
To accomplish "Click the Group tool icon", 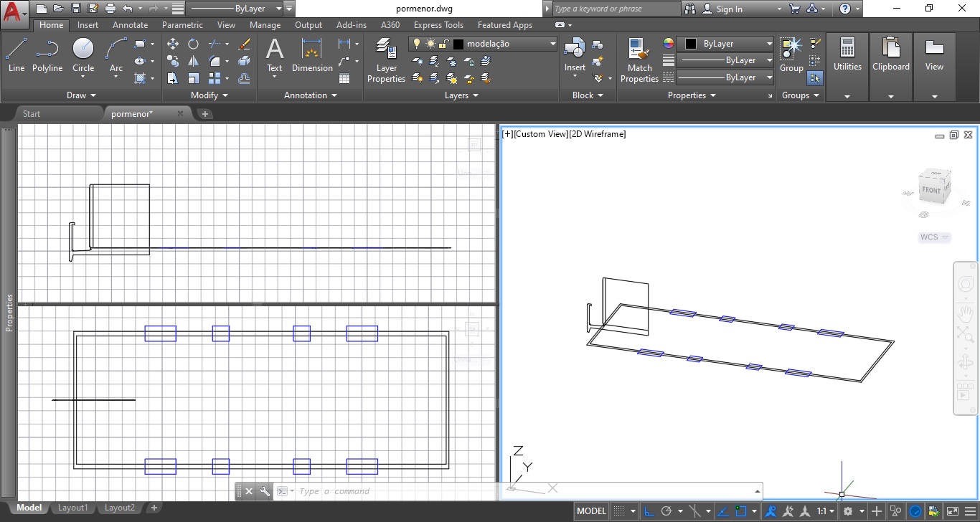I will [791, 55].
